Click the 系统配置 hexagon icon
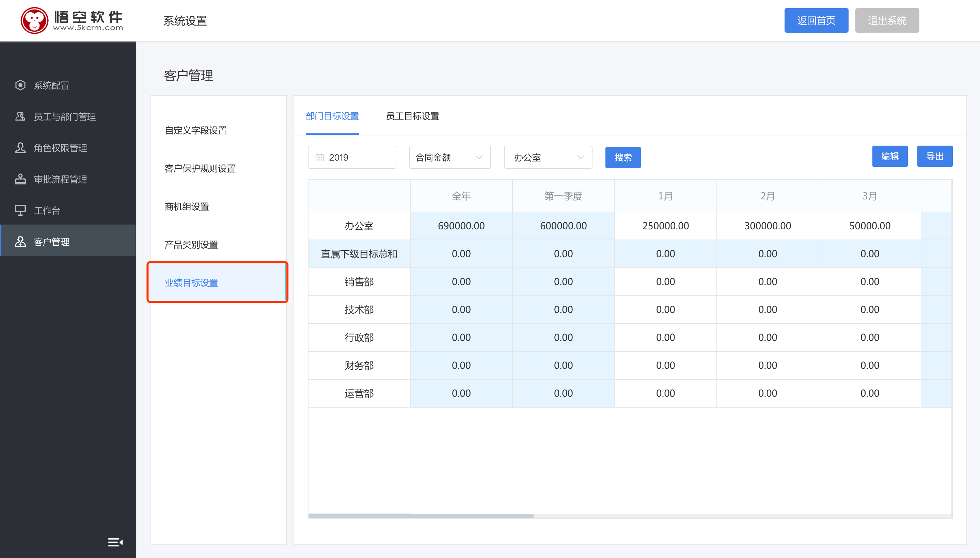 coord(20,85)
